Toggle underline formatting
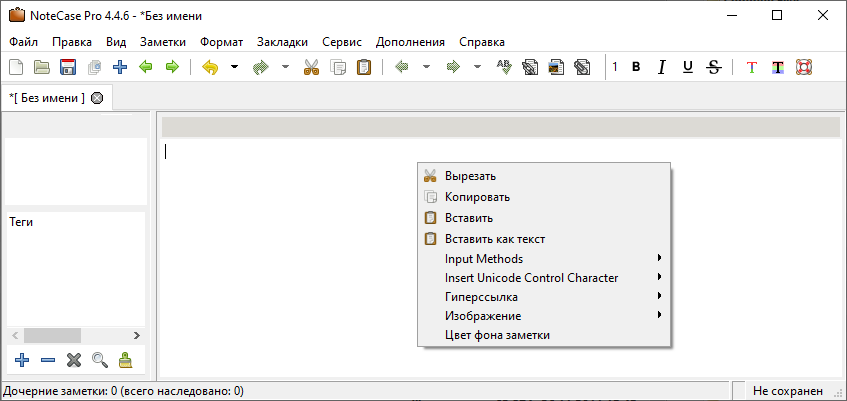 click(x=688, y=68)
